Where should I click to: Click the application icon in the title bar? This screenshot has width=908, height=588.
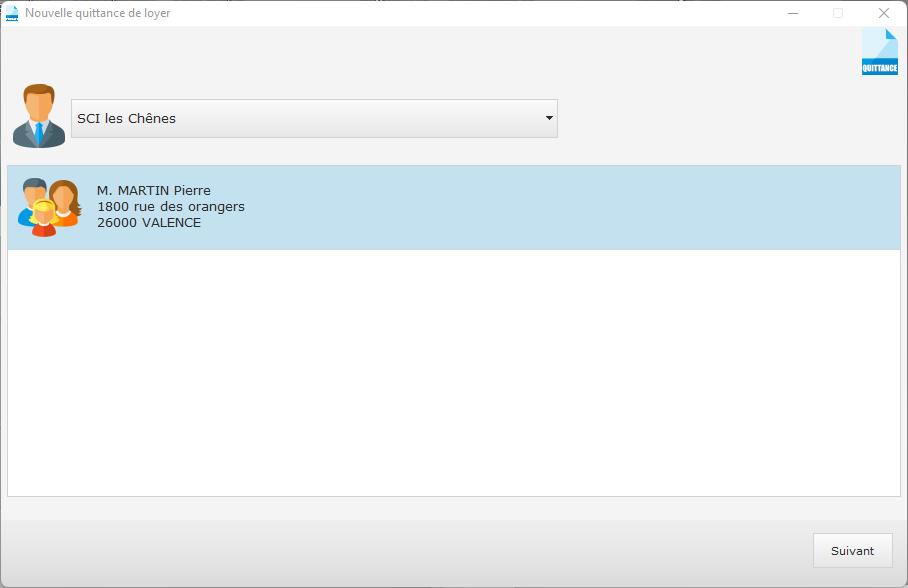pos(12,13)
